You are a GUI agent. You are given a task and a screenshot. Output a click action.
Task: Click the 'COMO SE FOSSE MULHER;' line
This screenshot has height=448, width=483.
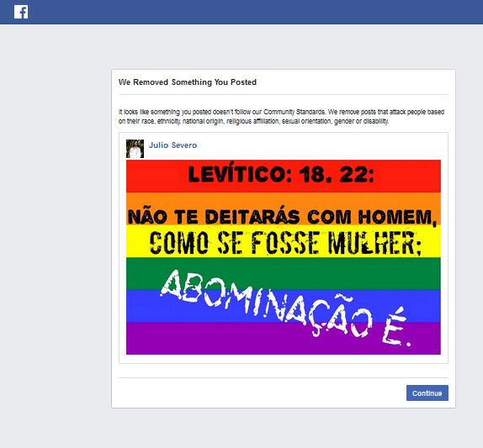(x=285, y=243)
